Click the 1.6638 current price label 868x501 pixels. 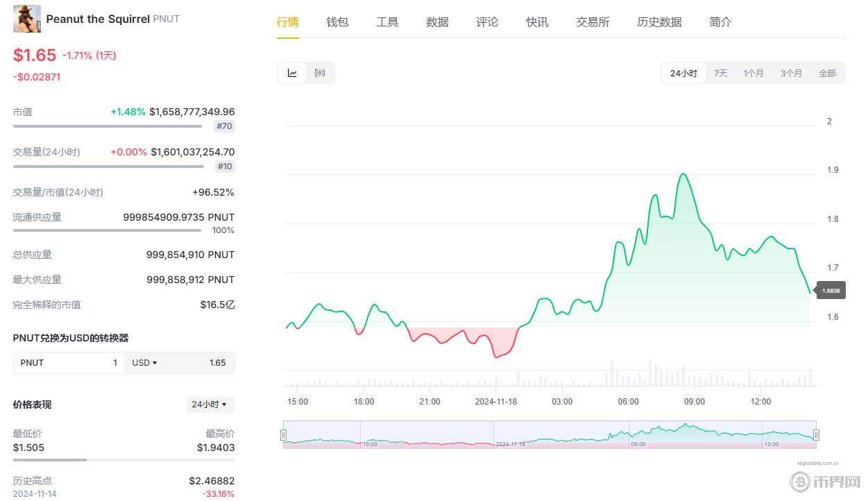coord(831,291)
